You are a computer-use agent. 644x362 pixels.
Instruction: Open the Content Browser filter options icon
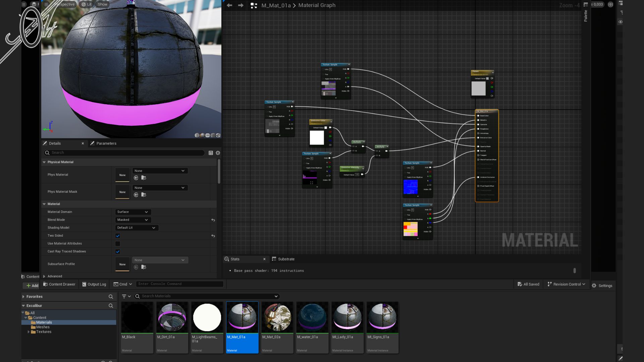126,296
